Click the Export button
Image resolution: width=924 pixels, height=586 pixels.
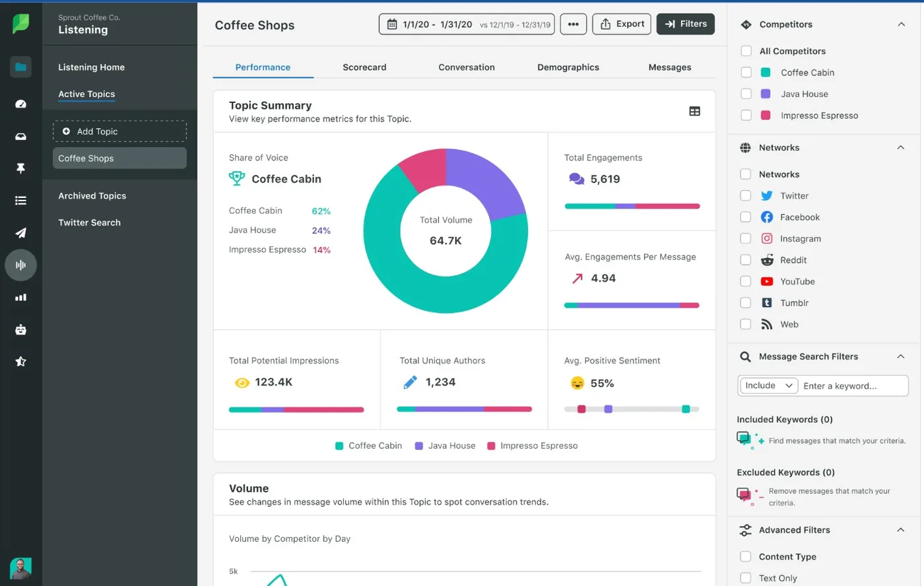pos(622,24)
